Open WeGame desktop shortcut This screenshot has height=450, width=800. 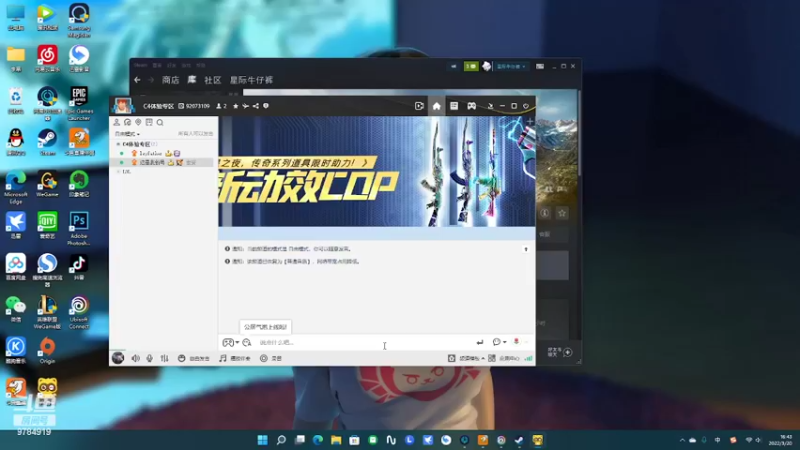[47, 184]
